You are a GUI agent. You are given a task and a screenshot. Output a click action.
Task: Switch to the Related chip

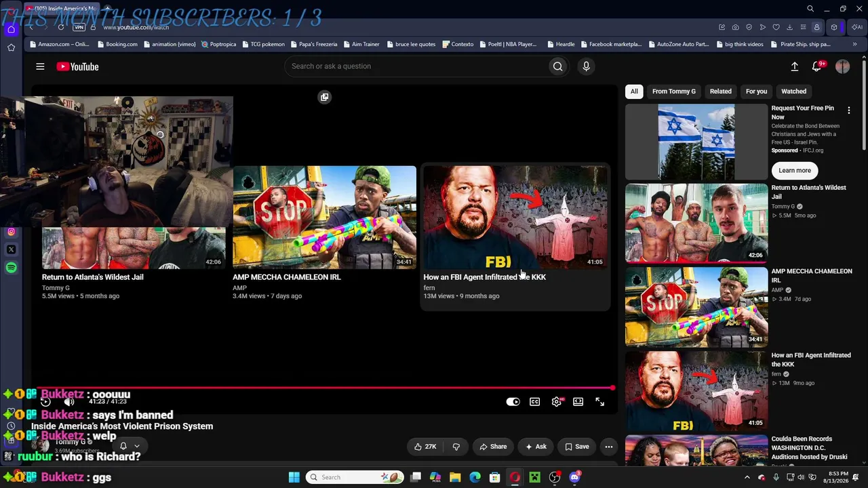721,91
